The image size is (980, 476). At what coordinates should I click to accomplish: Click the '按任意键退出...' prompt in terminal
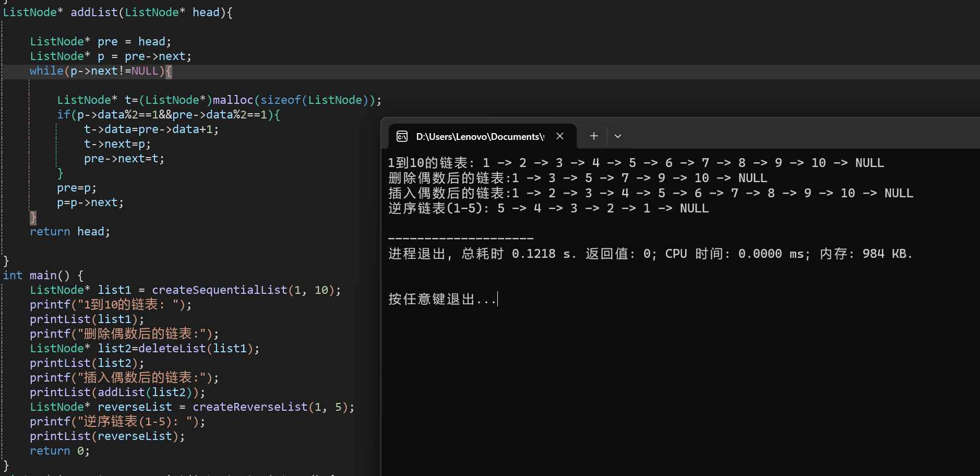click(442, 300)
